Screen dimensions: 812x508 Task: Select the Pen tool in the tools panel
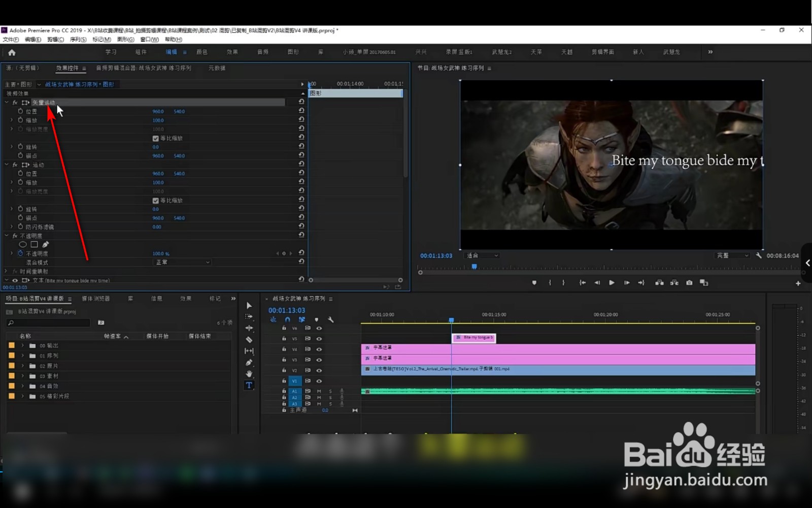[249, 363]
